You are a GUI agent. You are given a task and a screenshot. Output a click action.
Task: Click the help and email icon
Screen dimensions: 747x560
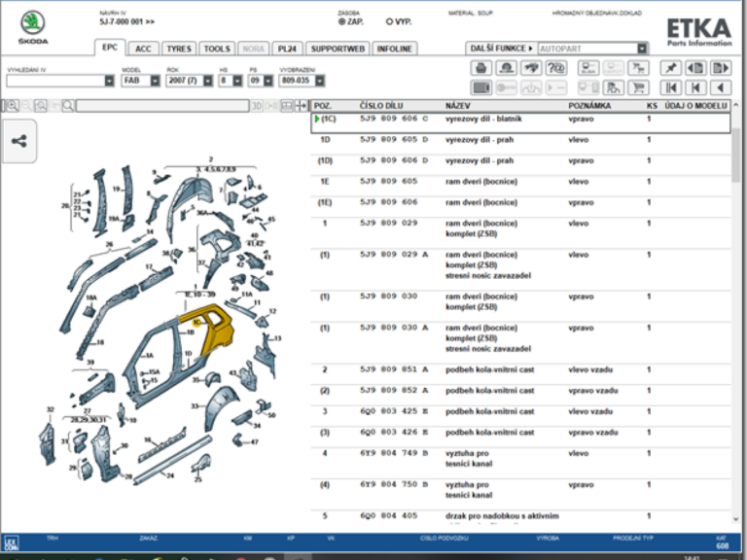pyautogui.click(x=556, y=68)
